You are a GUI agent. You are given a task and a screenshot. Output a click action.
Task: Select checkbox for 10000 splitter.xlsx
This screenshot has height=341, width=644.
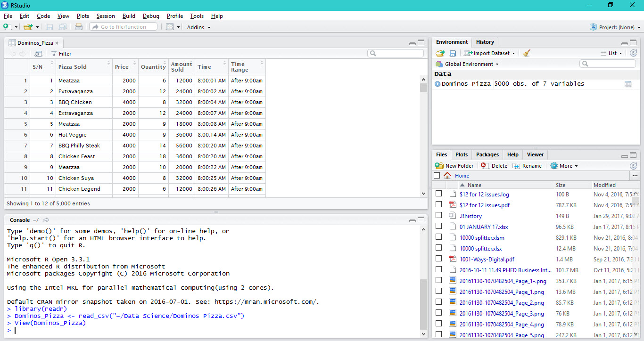coord(438,248)
